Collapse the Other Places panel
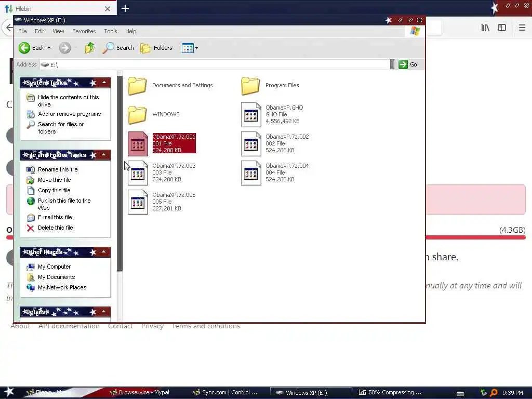Screen dimensions: 532x399 tap(104, 252)
